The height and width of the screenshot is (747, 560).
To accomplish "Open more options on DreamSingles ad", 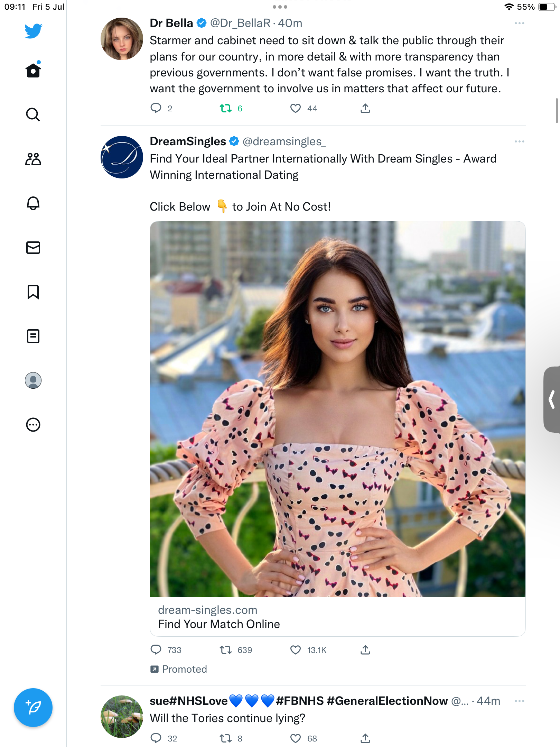I will point(519,141).
